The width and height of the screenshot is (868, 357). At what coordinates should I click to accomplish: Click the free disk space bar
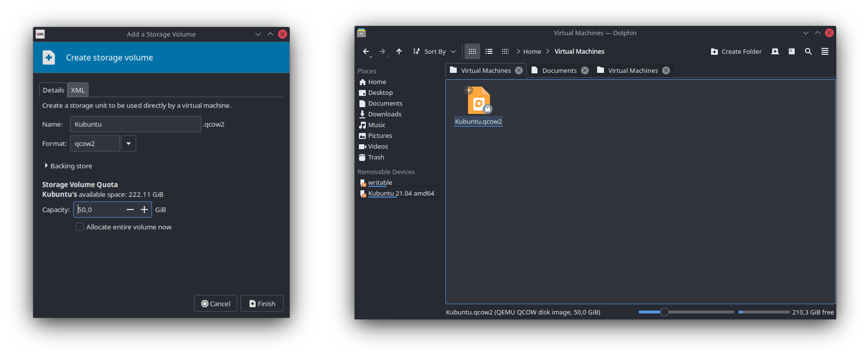[x=764, y=312]
